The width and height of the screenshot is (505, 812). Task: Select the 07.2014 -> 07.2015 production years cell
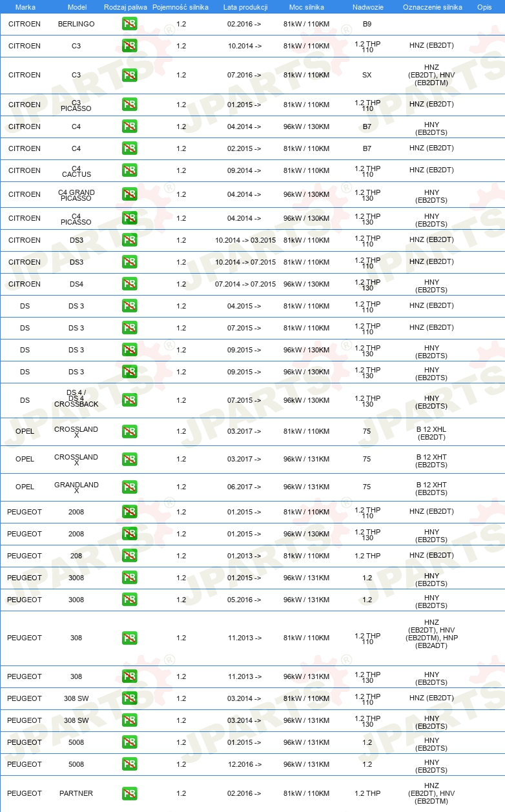(x=245, y=284)
